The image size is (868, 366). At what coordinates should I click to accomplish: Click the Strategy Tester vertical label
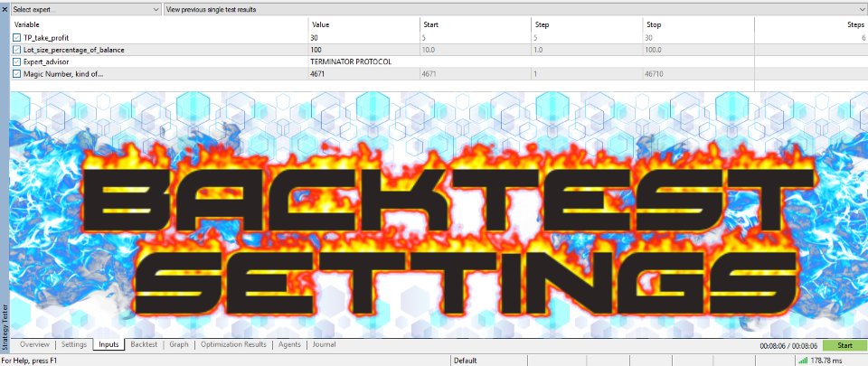(5, 327)
